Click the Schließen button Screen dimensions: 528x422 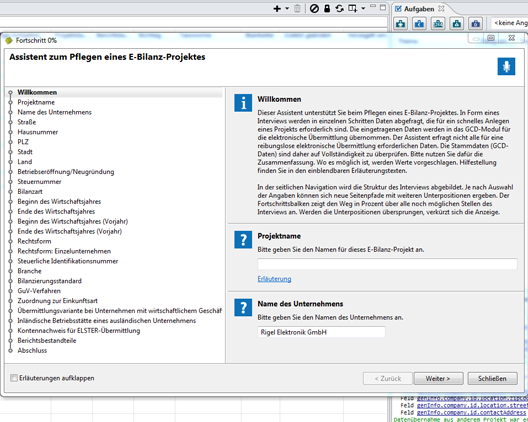tap(492, 379)
